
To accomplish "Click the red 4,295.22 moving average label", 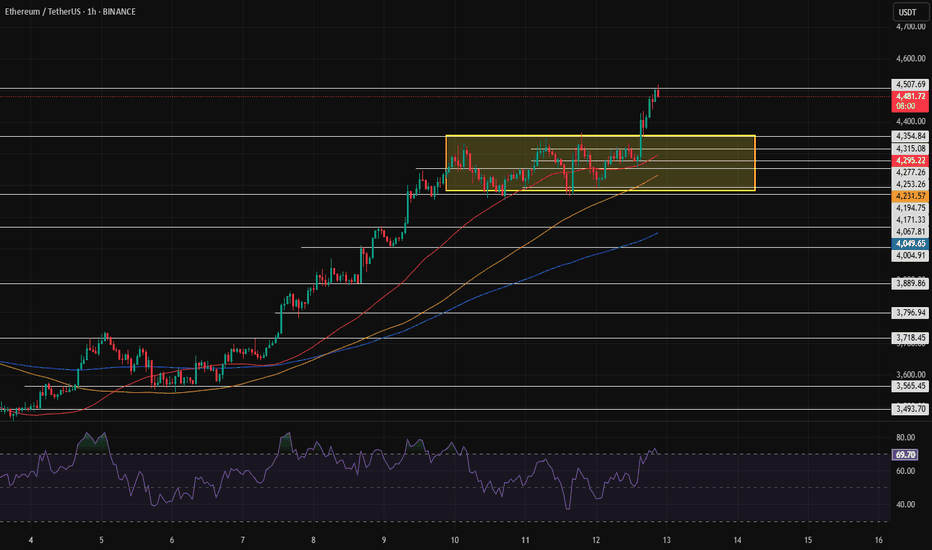I will click(910, 161).
